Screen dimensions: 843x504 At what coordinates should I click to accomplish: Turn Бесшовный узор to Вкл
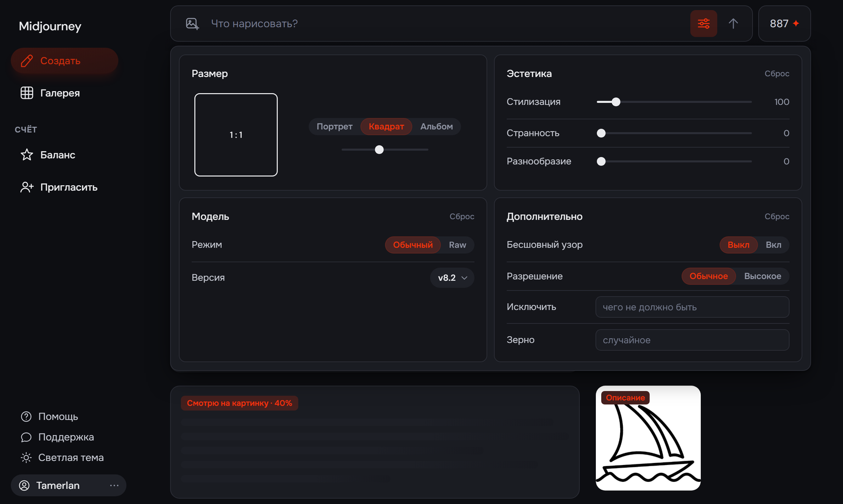[x=773, y=245]
